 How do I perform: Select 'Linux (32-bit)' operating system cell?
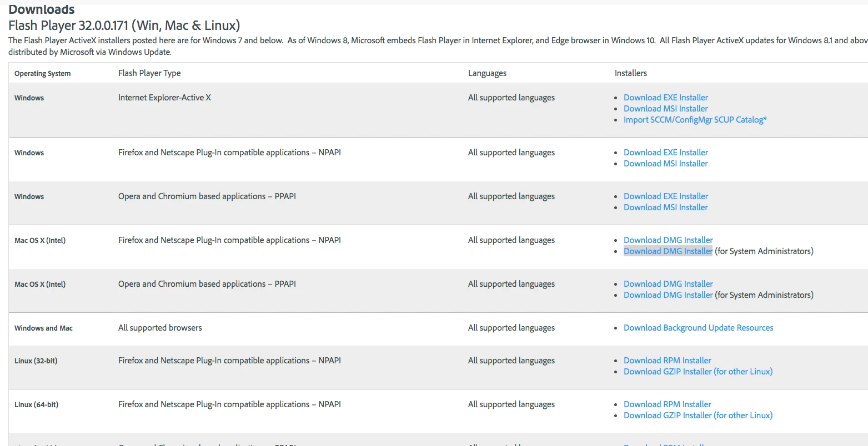pyautogui.click(x=36, y=361)
